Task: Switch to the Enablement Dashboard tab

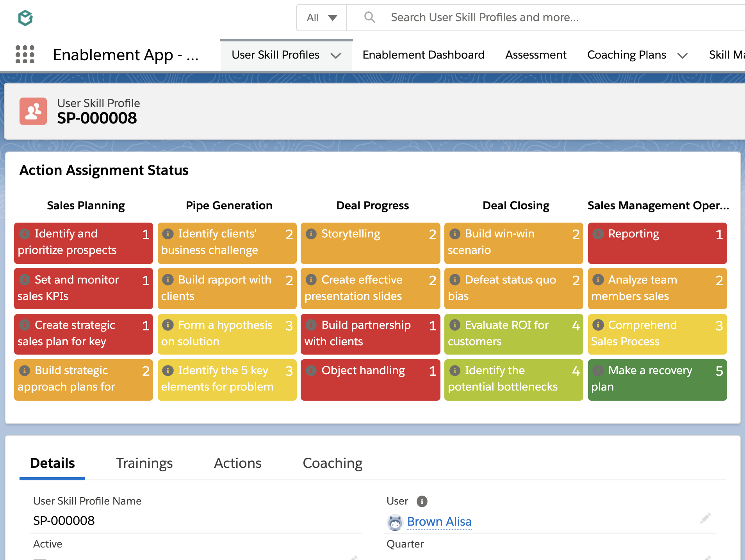Action: pyautogui.click(x=423, y=55)
